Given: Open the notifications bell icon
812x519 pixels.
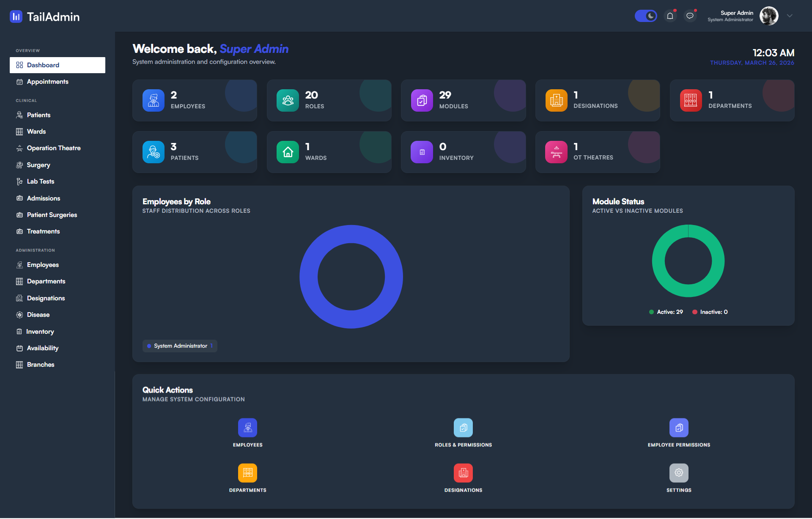Looking at the screenshot, I should point(670,16).
